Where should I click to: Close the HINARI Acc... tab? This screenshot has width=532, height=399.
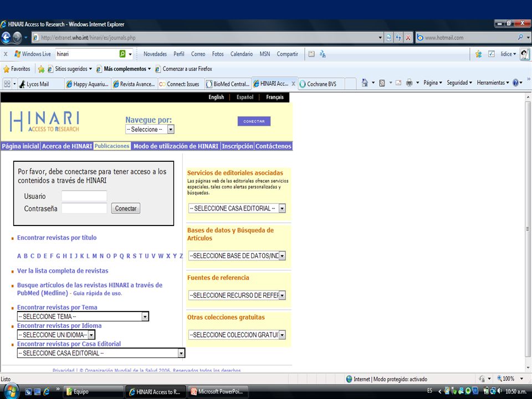[x=294, y=84]
